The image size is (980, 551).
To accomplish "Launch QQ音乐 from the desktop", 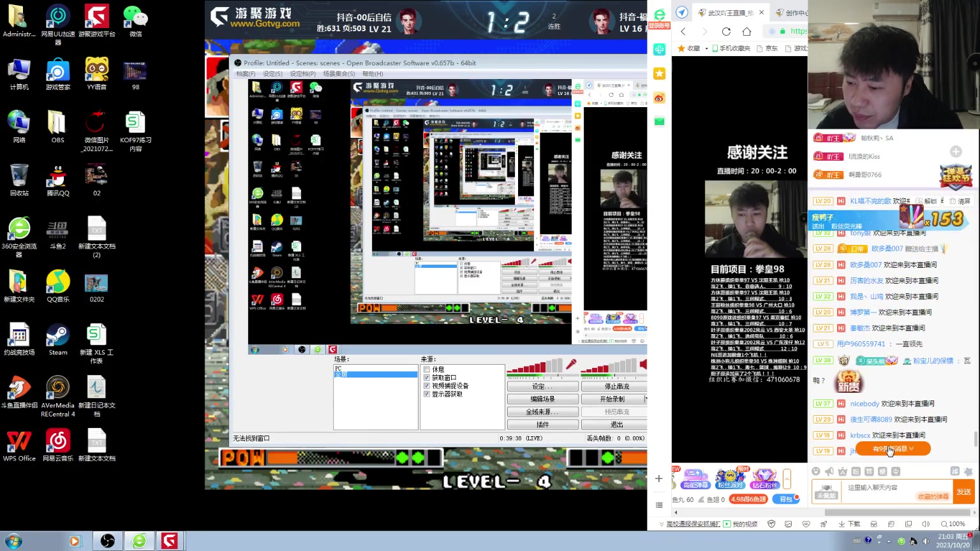I will click(x=57, y=286).
